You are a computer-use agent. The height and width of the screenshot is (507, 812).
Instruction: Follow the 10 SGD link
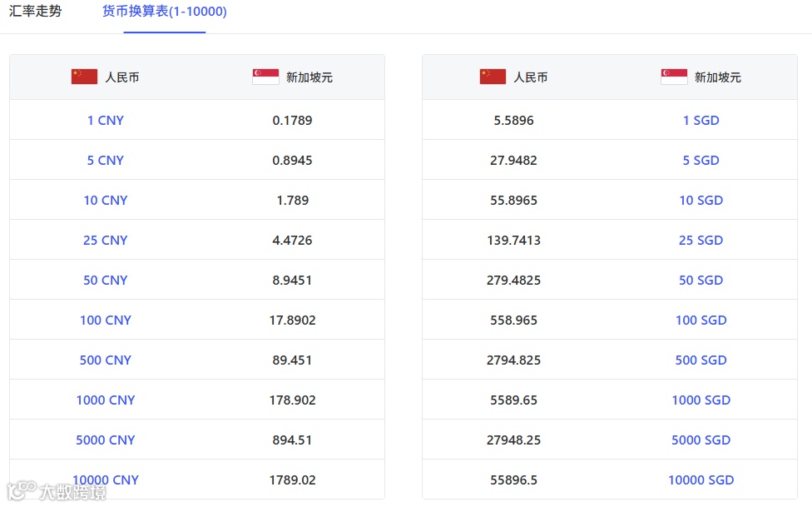tap(701, 200)
